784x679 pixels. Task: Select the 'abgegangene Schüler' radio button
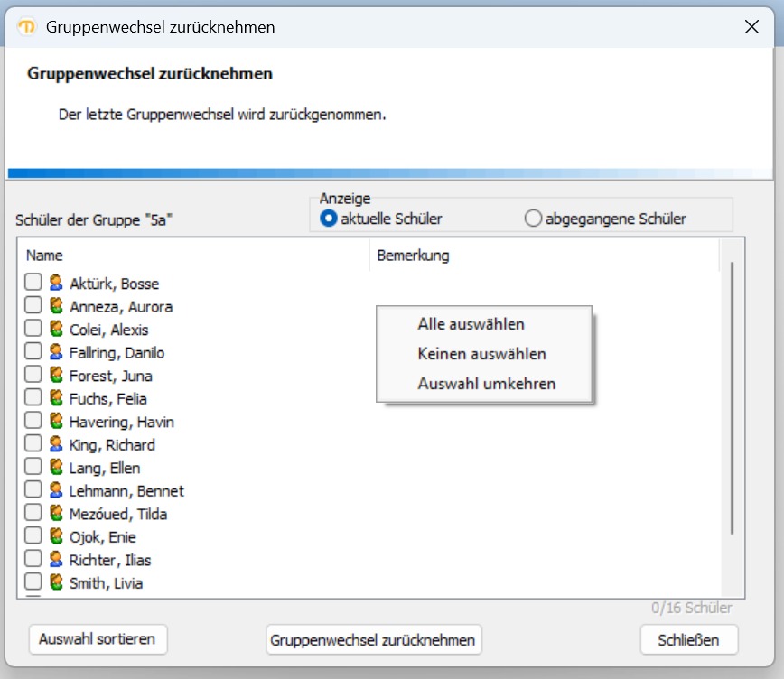[533, 219]
